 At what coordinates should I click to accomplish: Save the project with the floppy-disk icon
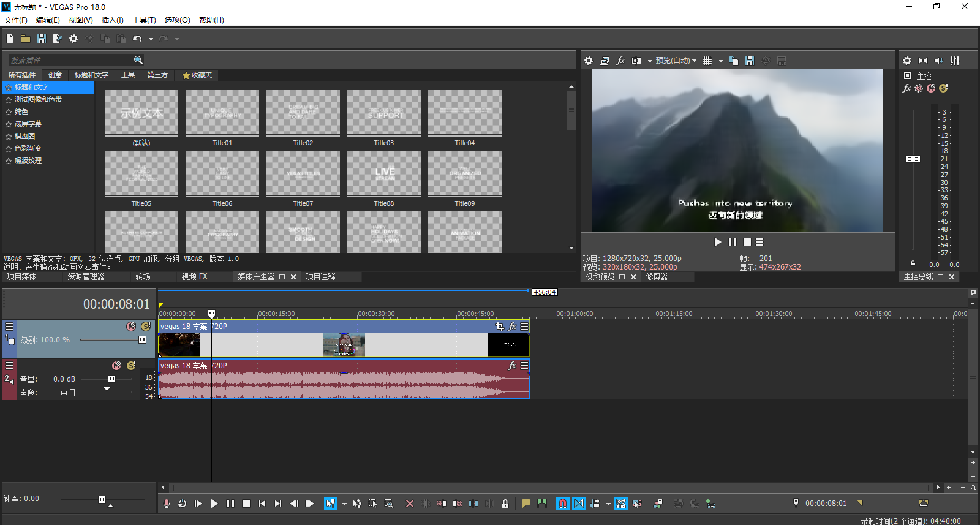[x=42, y=39]
